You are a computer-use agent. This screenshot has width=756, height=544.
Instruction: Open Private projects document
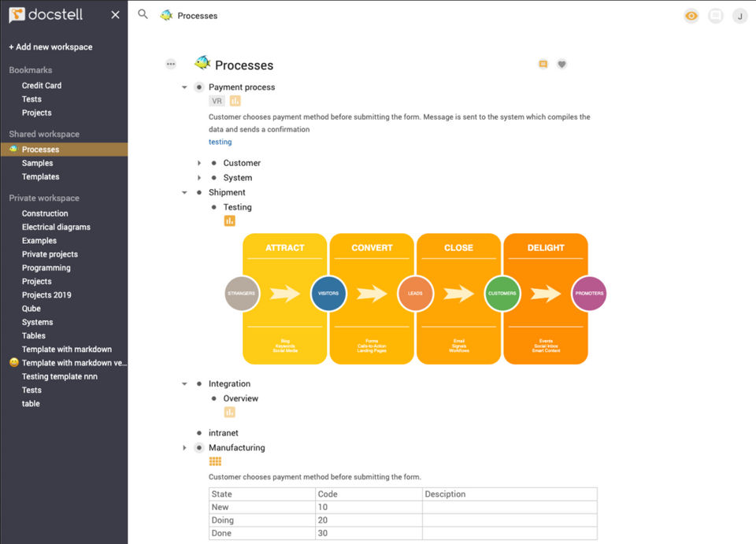[x=50, y=254]
